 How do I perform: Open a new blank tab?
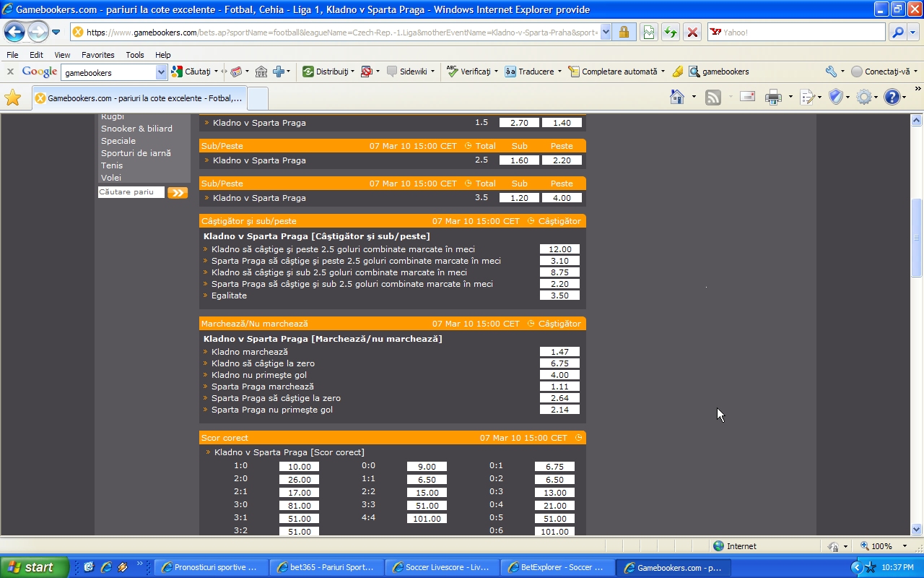258,98
